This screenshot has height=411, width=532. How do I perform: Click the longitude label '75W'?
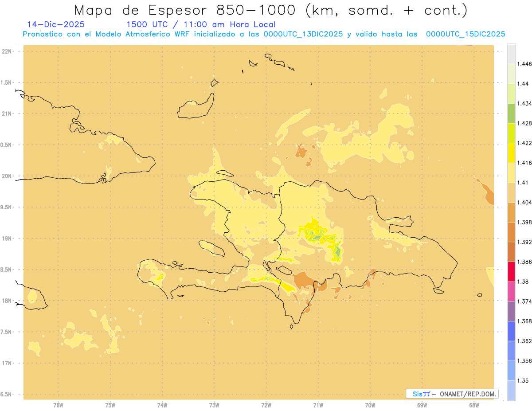point(110,405)
